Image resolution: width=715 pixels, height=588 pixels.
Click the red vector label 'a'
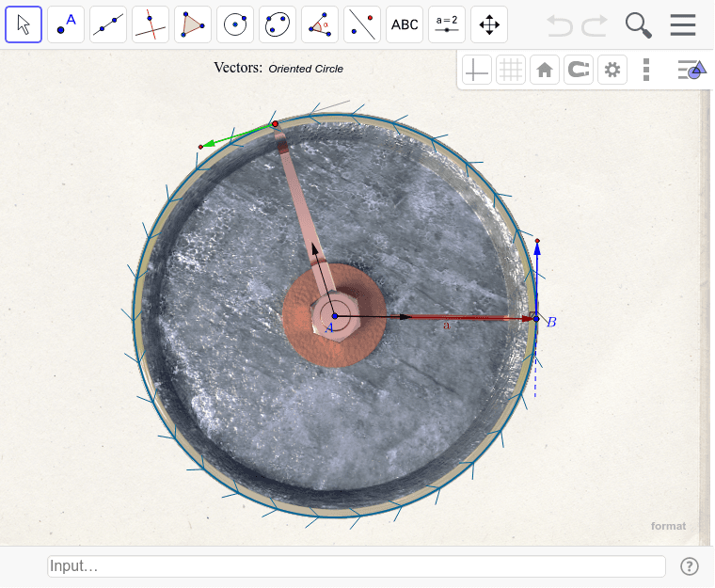pos(447,326)
